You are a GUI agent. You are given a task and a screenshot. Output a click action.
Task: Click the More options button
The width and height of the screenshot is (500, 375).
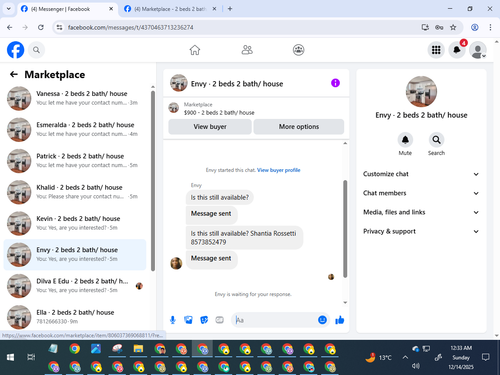click(299, 127)
